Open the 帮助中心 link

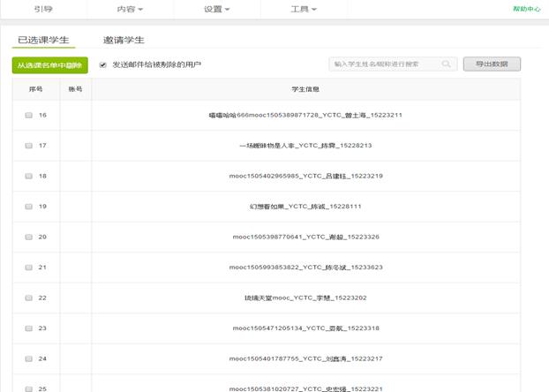click(x=526, y=9)
